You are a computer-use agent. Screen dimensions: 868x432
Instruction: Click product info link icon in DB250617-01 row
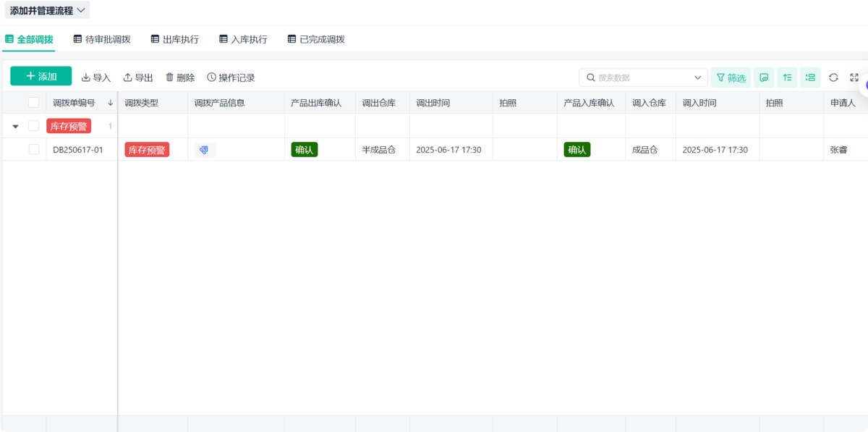205,150
